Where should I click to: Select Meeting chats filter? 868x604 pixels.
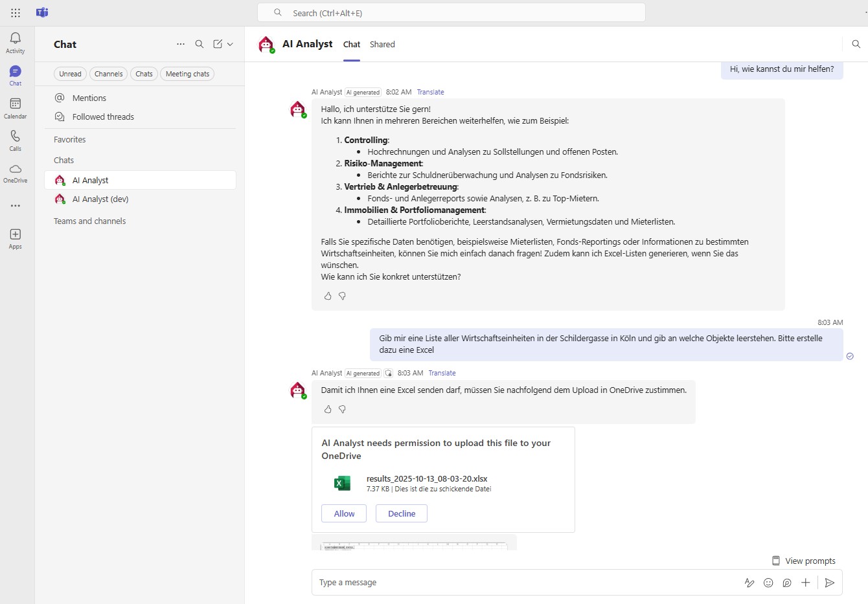pos(187,73)
